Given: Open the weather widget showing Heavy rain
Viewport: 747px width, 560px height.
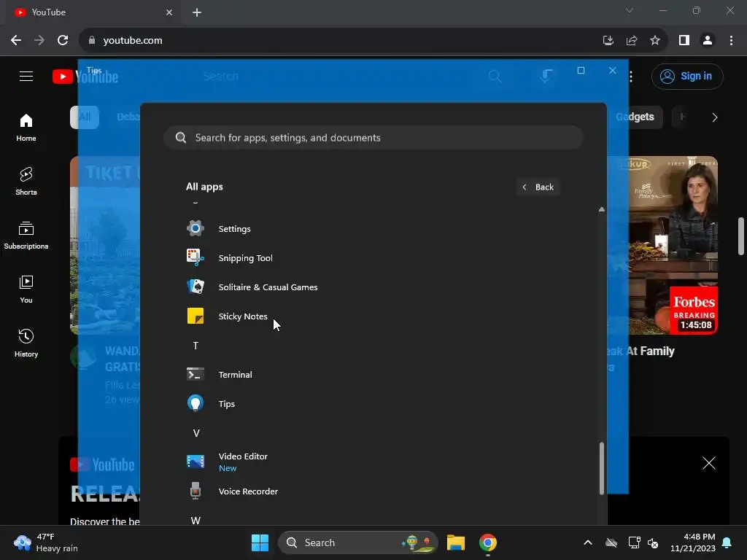Looking at the screenshot, I should [x=46, y=542].
